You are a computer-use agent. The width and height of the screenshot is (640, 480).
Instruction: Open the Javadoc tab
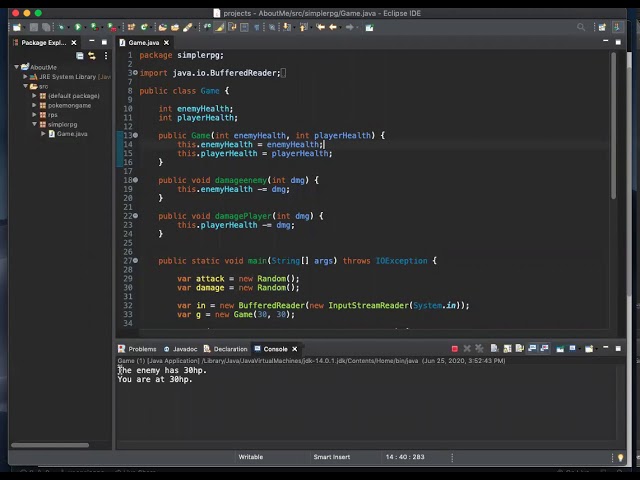click(180, 349)
